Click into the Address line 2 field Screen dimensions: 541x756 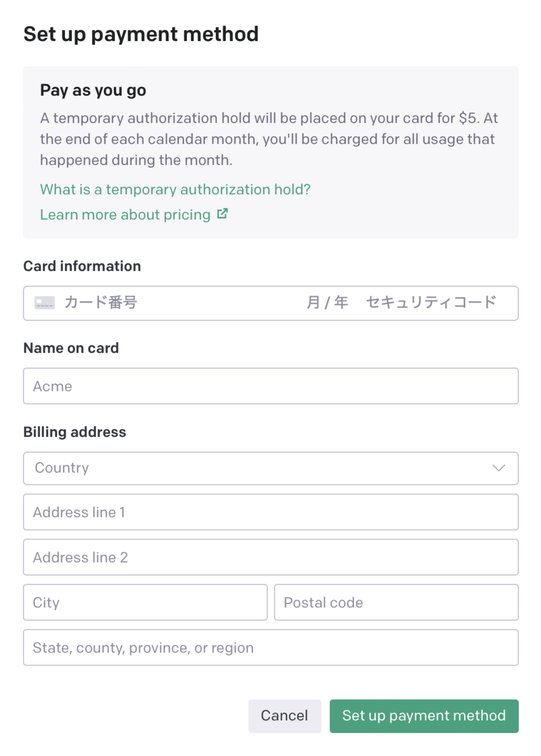pyautogui.click(x=270, y=557)
